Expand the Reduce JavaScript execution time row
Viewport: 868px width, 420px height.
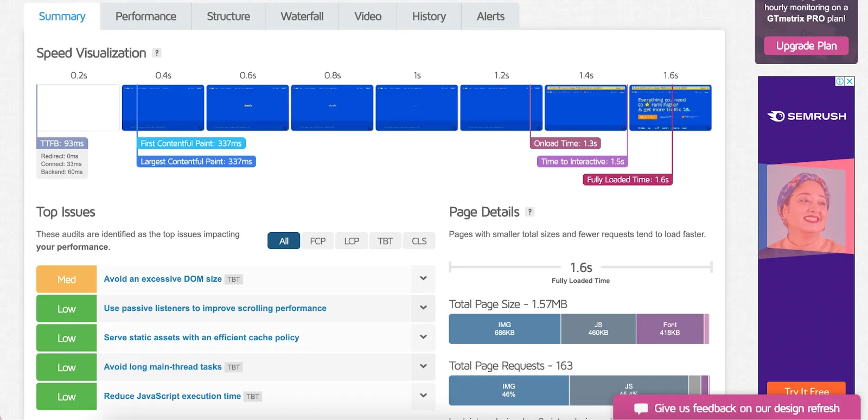coord(423,396)
